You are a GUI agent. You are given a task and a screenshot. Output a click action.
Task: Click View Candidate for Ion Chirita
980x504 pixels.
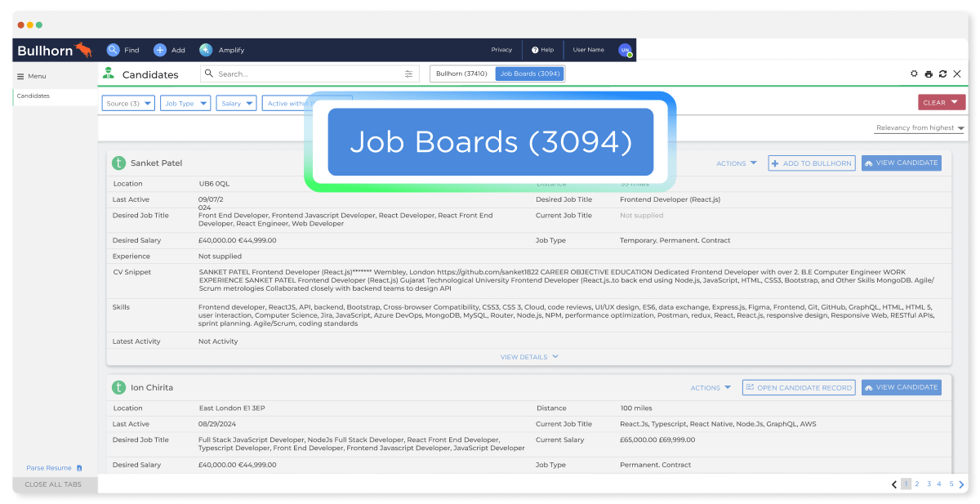(901, 387)
